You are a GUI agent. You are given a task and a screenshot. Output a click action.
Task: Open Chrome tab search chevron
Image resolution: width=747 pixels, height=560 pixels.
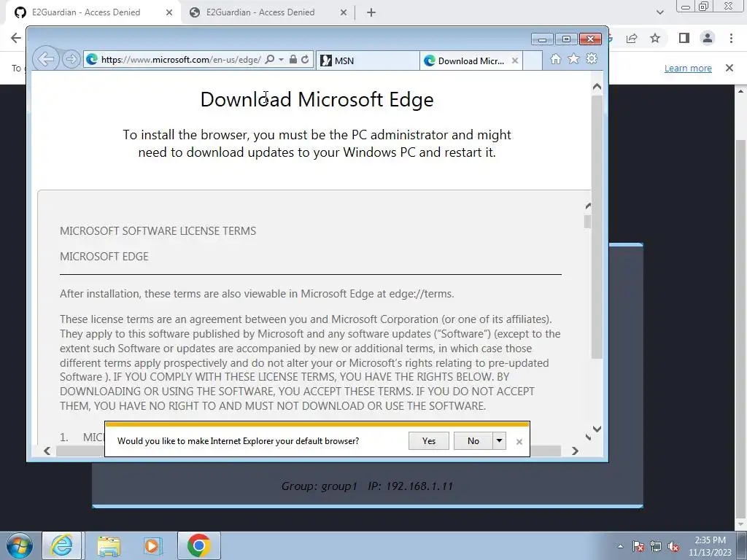click(659, 12)
